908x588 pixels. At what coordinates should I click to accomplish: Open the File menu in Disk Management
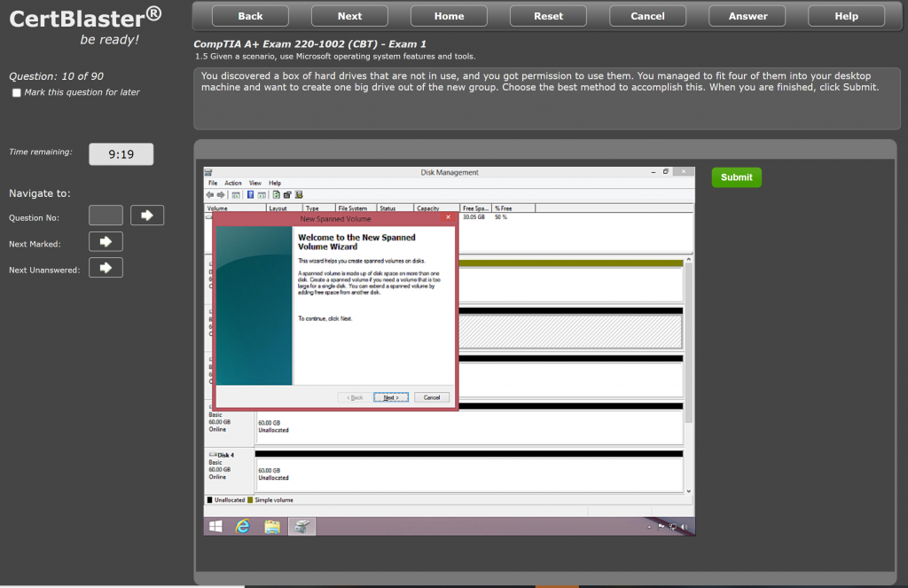tap(213, 183)
